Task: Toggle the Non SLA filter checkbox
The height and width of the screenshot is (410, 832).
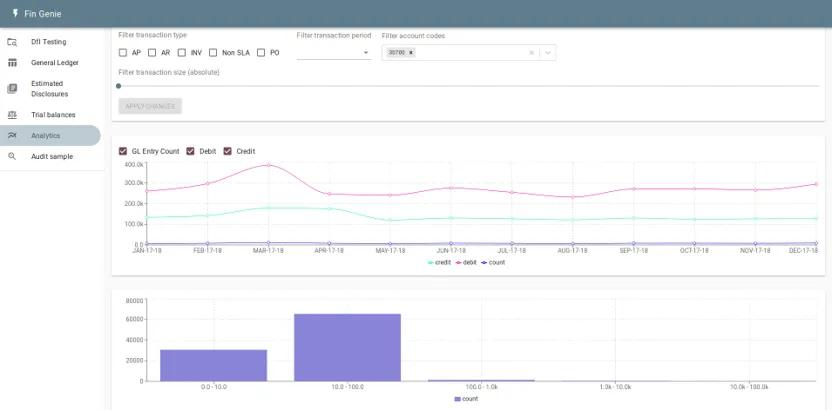Action: tap(213, 53)
